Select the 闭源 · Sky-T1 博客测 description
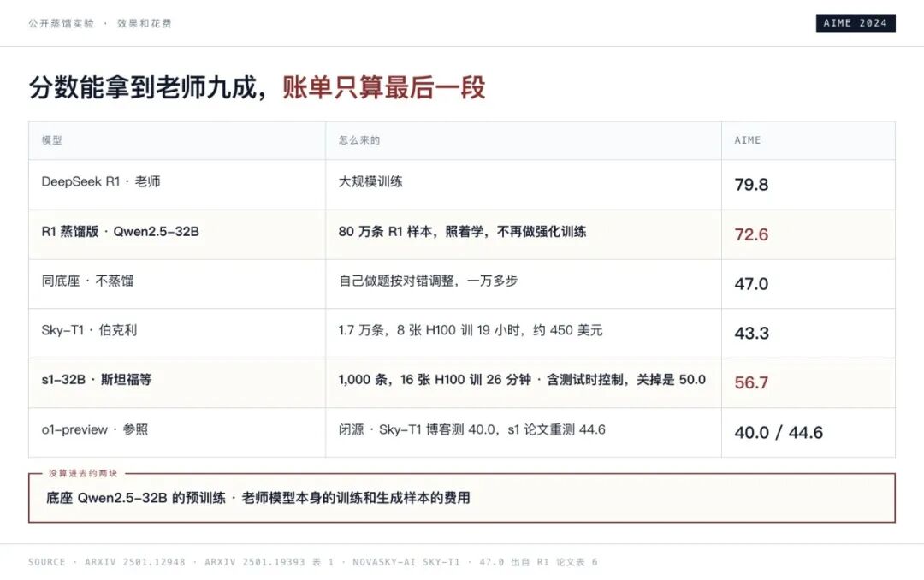 click(x=472, y=429)
